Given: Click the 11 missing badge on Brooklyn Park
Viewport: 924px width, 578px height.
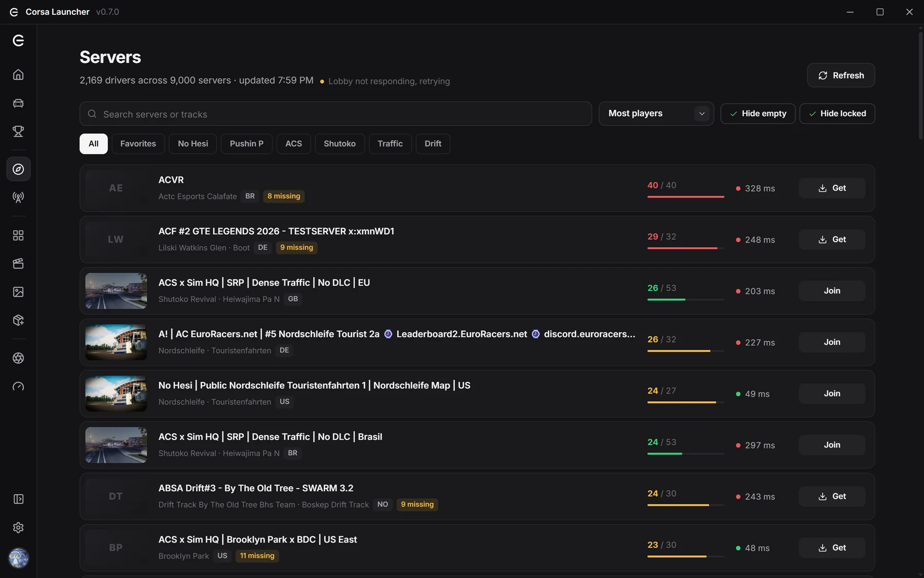Looking at the screenshot, I should click(257, 556).
